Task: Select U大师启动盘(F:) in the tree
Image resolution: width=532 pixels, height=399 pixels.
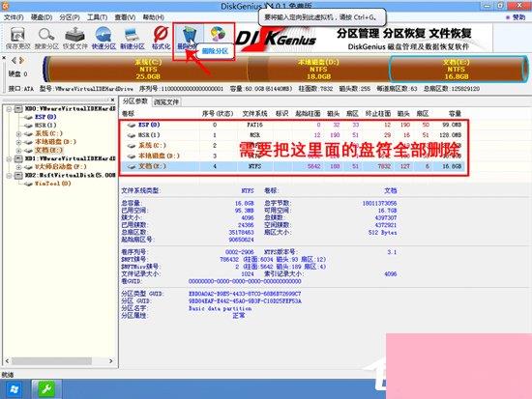Action: coord(60,167)
